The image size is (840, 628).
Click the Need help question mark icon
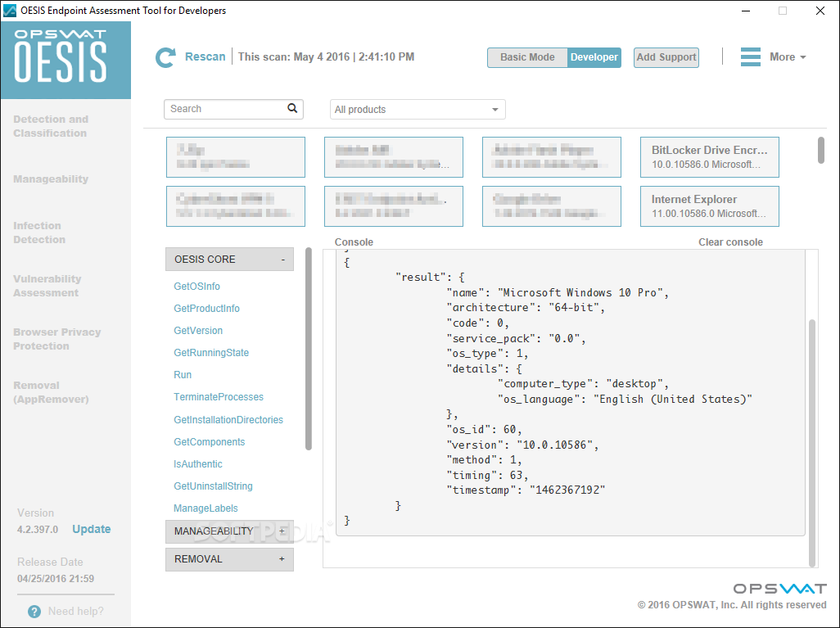pyautogui.click(x=34, y=612)
